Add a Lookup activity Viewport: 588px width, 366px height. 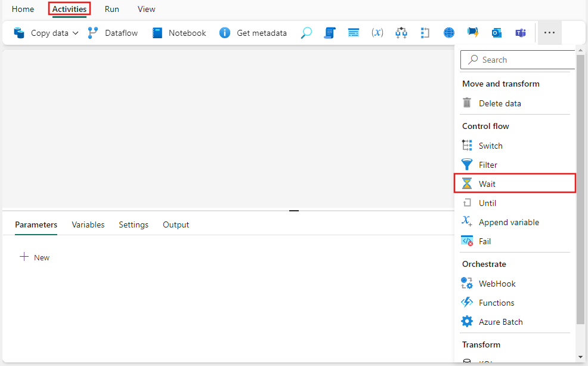306,33
